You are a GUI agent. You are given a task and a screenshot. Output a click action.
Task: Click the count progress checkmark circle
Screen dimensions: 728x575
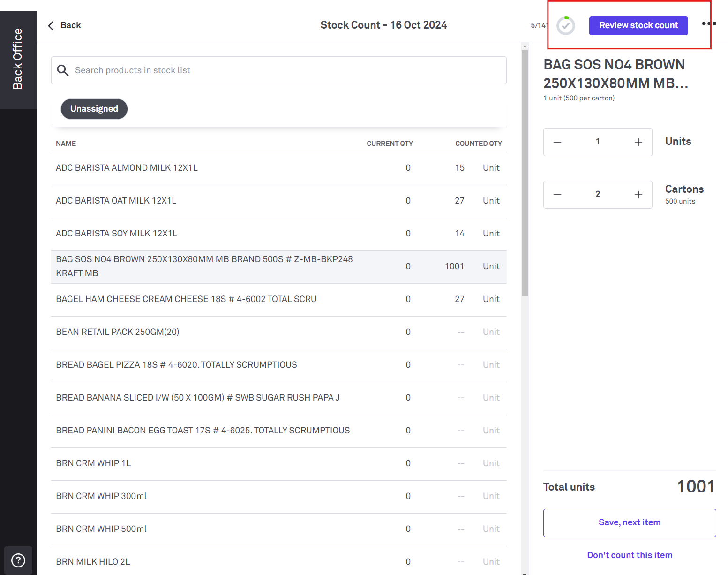point(566,26)
